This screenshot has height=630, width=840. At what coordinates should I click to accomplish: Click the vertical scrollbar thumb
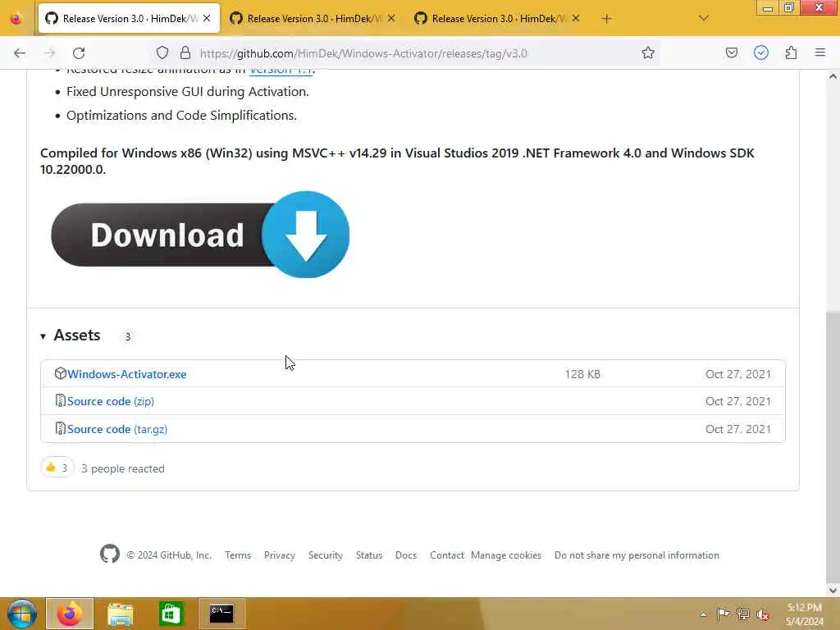click(x=833, y=445)
